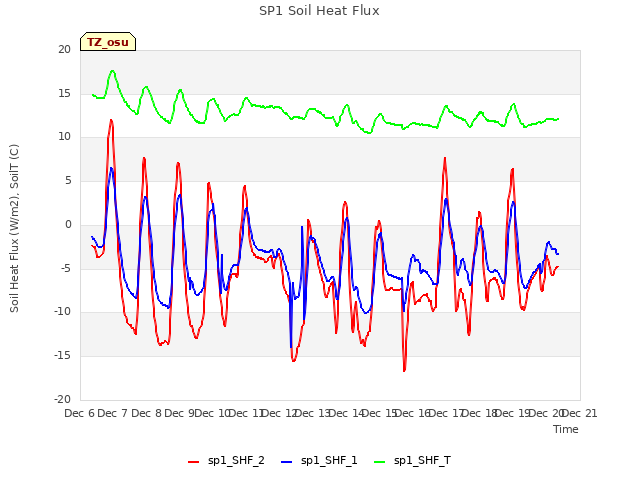Click the green curve peak near Dec 7
640x480 pixels.
pyautogui.click(x=113, y=71)
